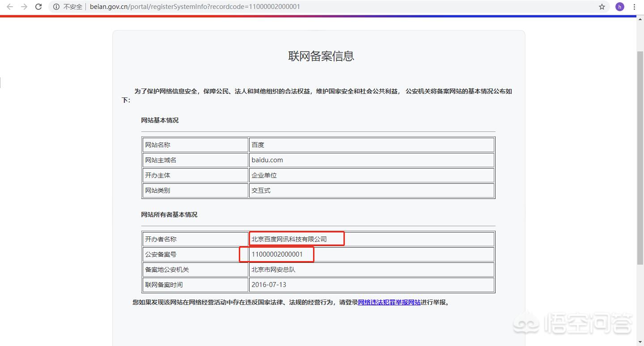Select the 企业单位 value cell
The height and width of the screenshot is (346, 644).
(372, 175)
